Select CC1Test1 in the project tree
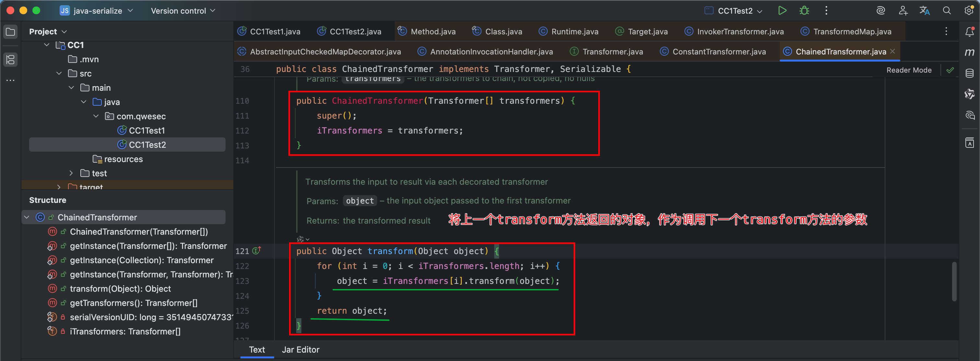 tap(146, 131)
